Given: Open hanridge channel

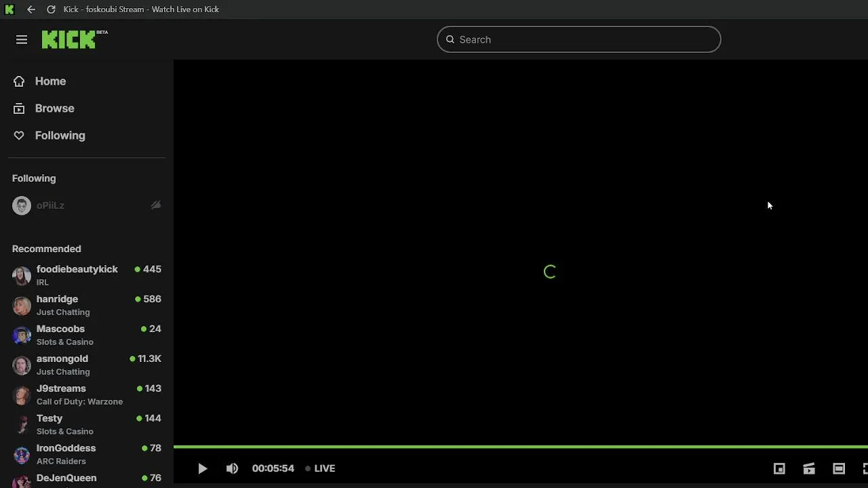Looking at the screenshot, I should click(87, 305).
